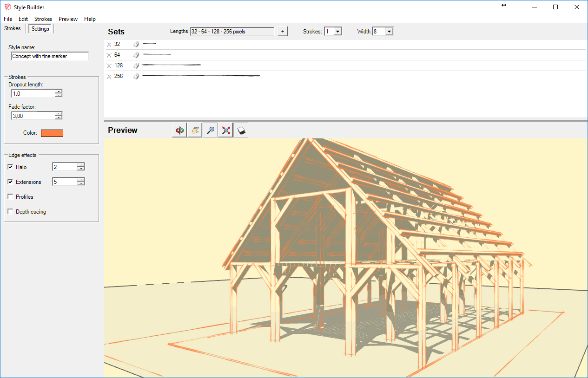588x378 pixels.
Task: Click the eraser icon in the 32 row
Action: 136,44
